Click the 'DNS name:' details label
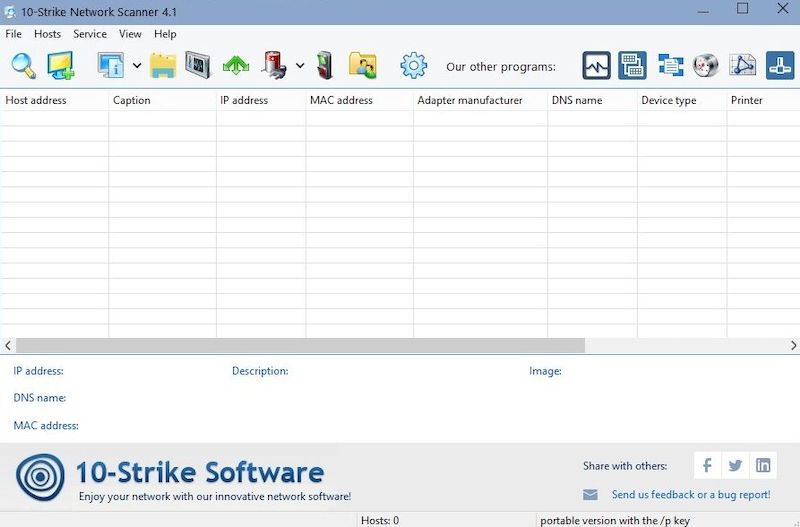 click(x=40, y=398)
